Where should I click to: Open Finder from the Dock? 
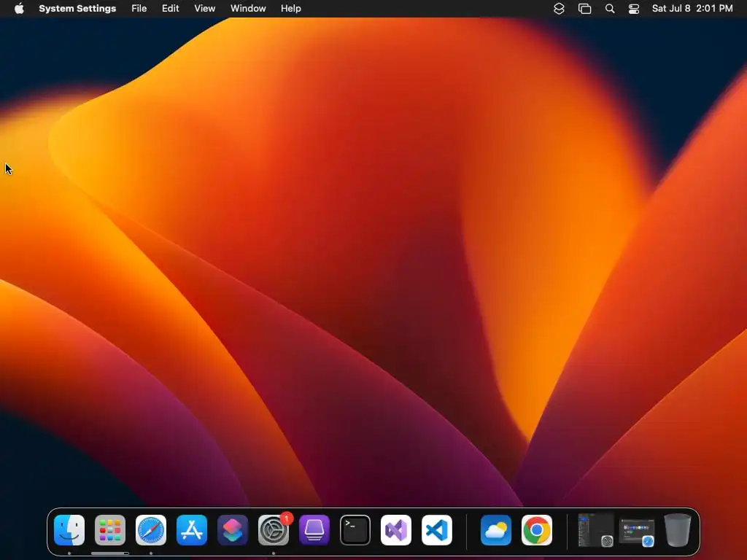(x=69, y=530)
